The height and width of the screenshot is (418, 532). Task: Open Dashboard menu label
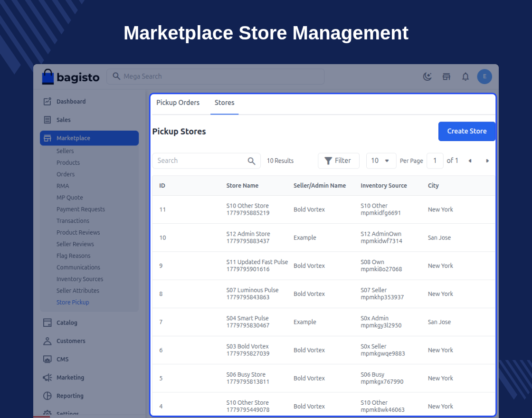pos(71,102)
